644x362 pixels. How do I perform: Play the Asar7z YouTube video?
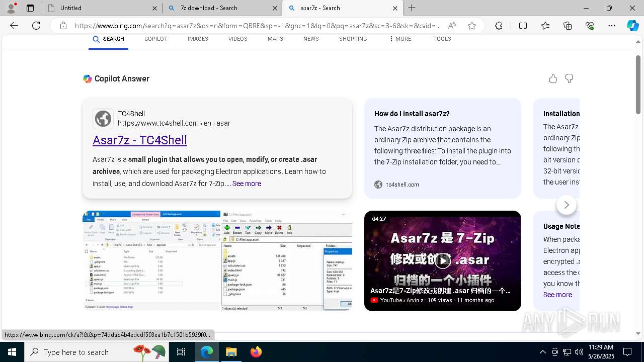coord(443,260)
